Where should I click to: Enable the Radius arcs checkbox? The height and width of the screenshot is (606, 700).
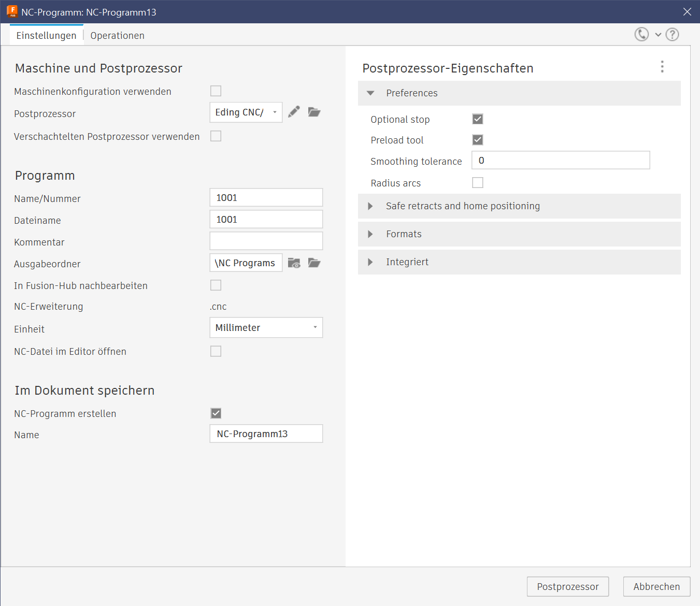click(x=478, y=183)
